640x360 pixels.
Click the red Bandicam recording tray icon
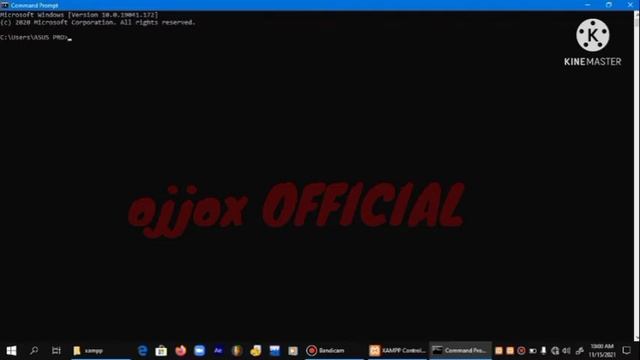(x=521, y=350)
